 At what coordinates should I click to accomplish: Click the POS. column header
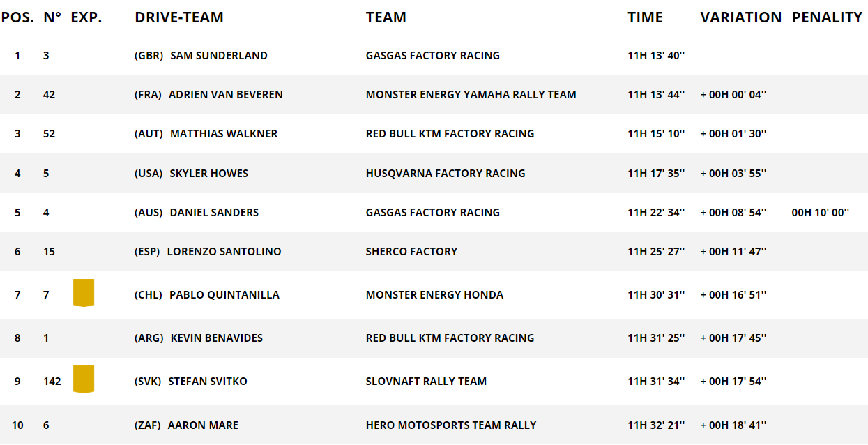[17, 17]
